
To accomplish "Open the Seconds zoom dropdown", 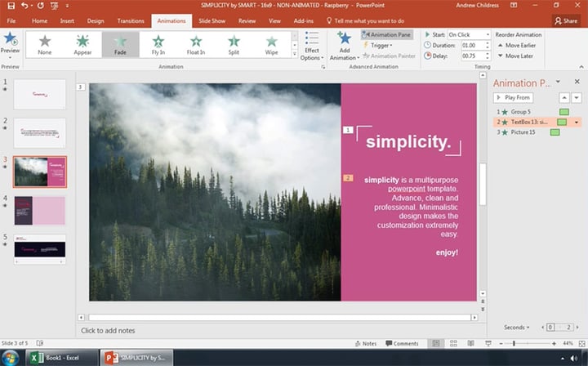I will pos(517,328).
